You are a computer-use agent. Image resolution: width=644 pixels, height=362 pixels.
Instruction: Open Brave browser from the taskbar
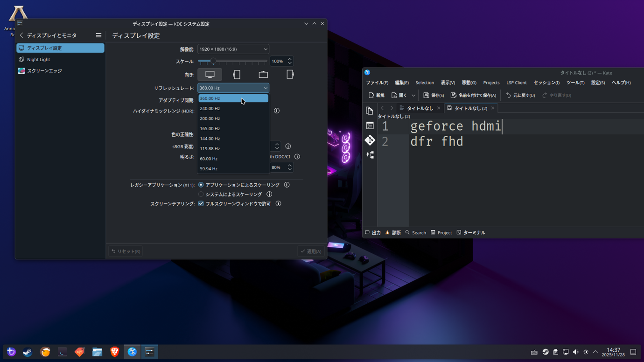click(x=115, y=352)
